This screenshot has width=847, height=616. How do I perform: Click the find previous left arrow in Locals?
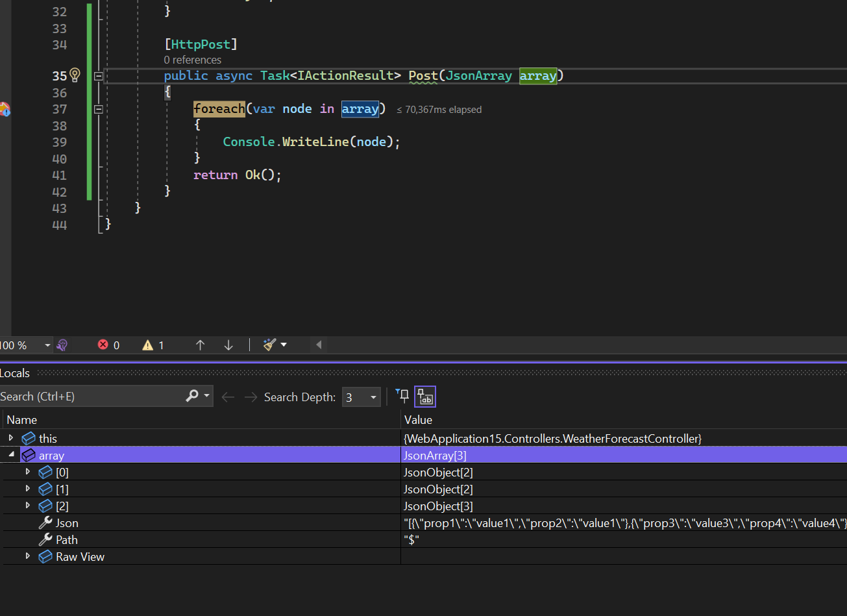coord(228,397)
